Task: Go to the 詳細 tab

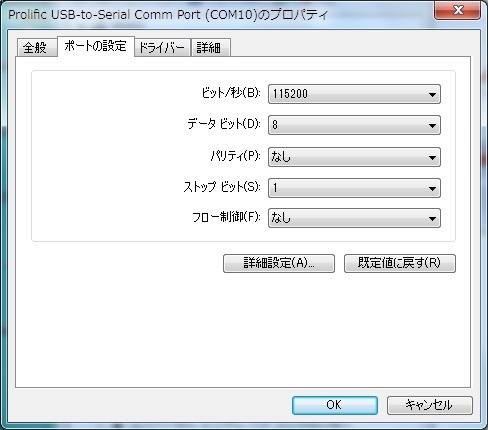Action: tap(210, 47)
